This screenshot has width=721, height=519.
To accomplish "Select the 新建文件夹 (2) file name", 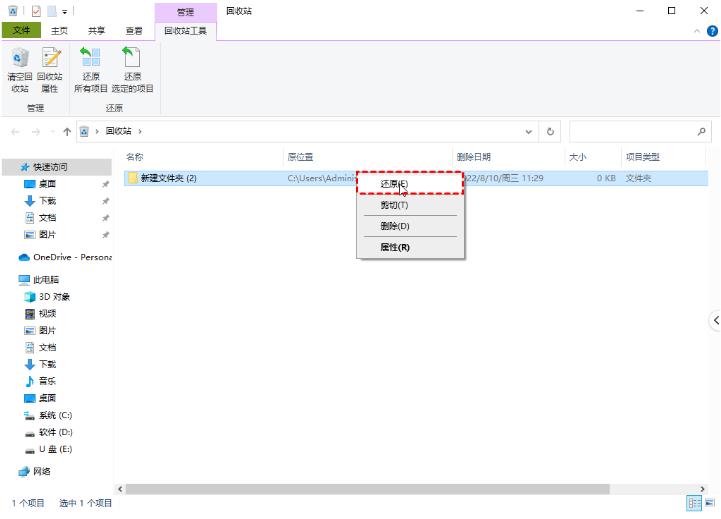I will [x=169, y=178].
